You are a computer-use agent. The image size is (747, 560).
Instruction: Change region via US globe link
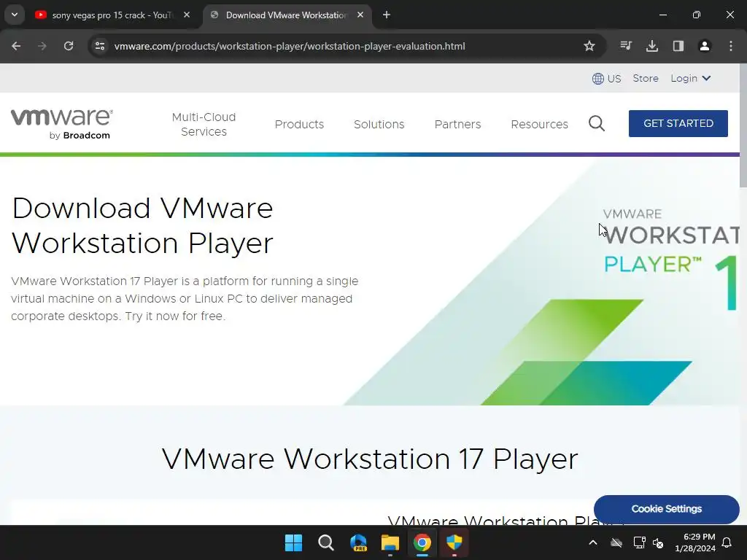pos(606,79)
